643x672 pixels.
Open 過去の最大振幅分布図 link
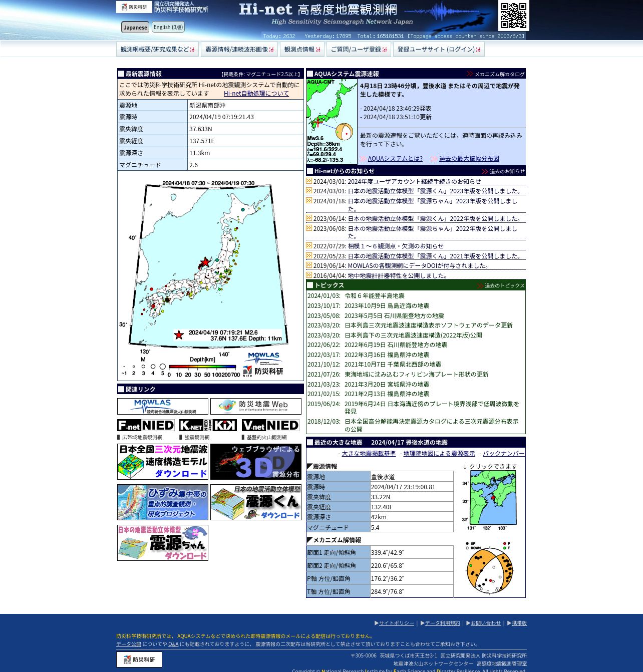click(469, 158)
